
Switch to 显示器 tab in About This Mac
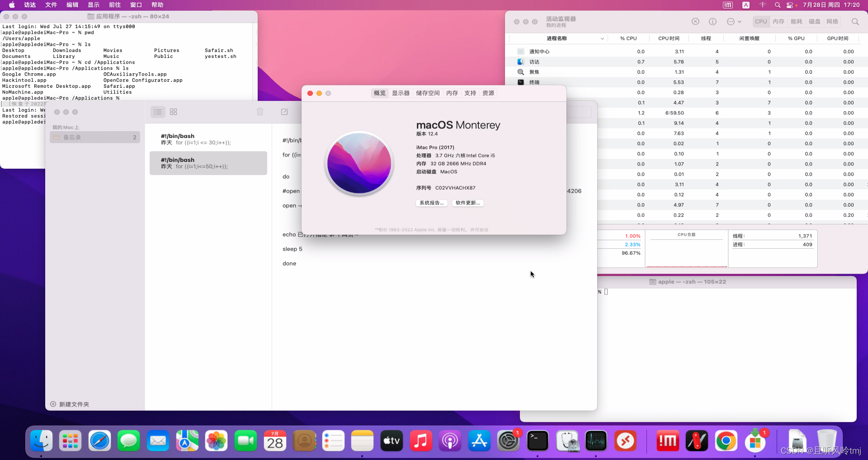coord(401,93)
